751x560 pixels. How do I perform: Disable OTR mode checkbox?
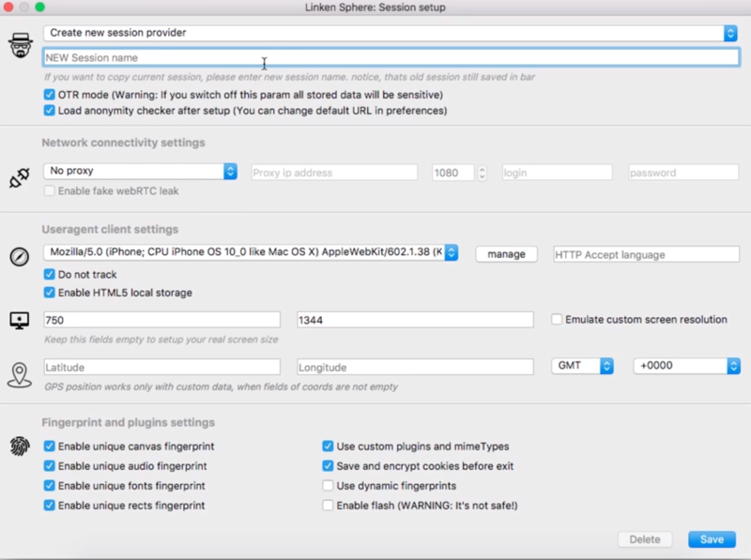coord(50,95)
